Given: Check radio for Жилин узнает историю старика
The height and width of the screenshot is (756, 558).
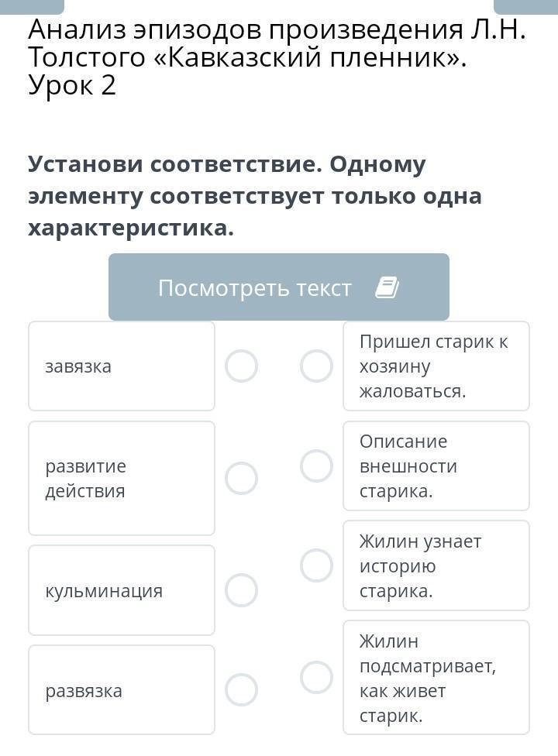Looking at the screenshot, I should [316, 565].
